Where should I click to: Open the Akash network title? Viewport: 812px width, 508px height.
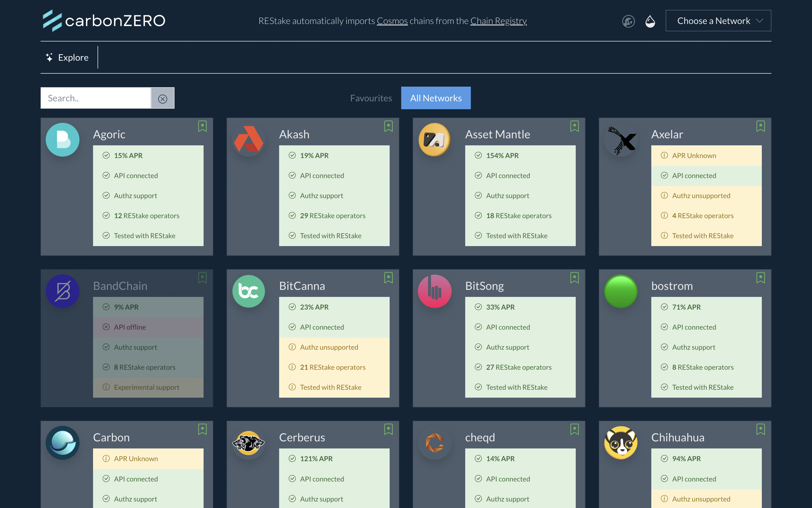tap(294, 134)
